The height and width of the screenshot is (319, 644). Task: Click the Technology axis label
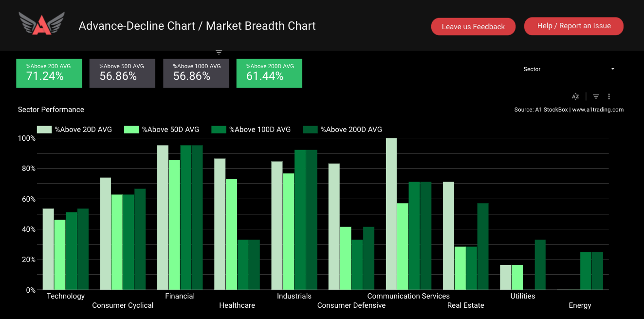click(65, 296)
